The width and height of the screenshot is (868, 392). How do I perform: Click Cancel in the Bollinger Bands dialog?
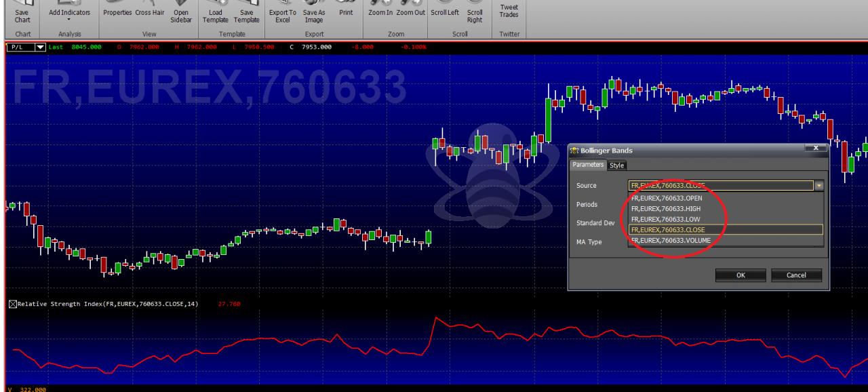tap(796, 275)
